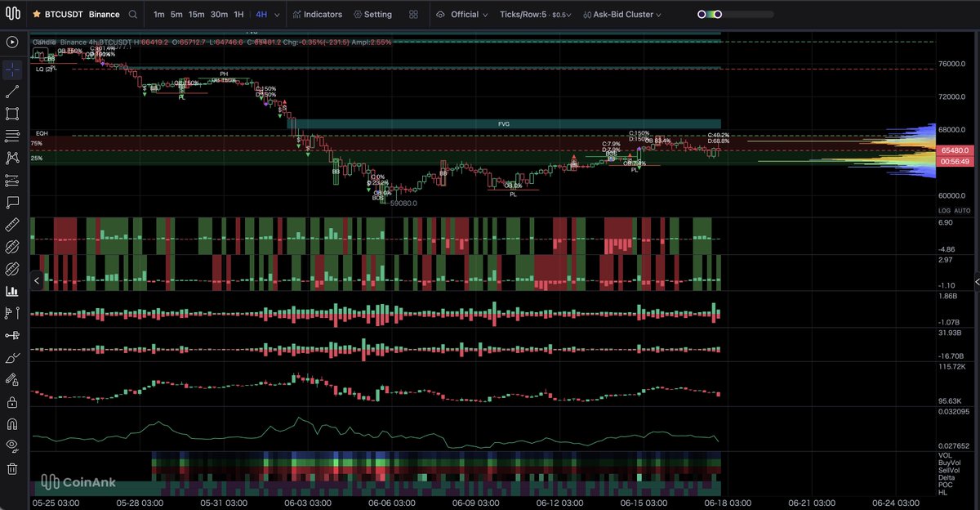The width and height of the screenshot is (980, 510).
Task: Switch to the 15m timeframe
Action: coord(196,15)
